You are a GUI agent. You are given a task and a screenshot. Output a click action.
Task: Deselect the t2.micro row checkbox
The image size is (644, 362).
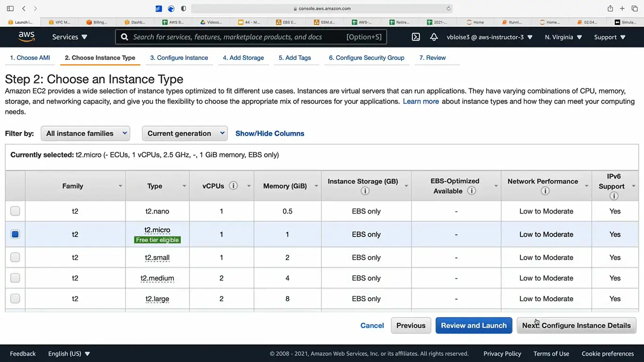[15, 234]
